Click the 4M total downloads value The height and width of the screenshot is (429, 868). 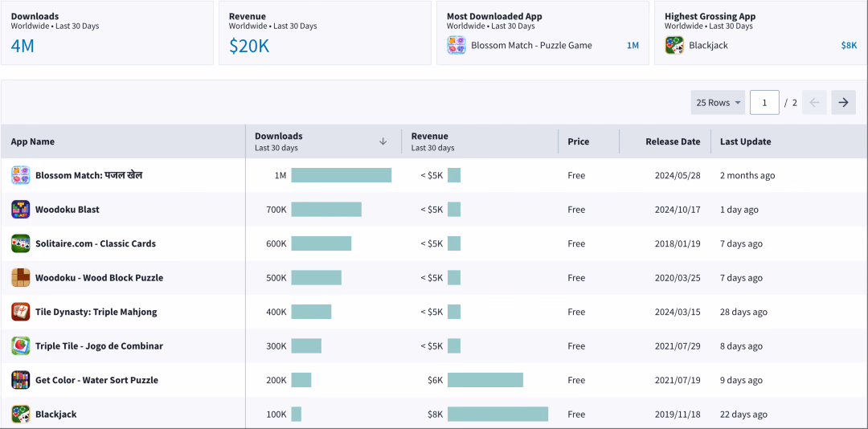pyautogui.click(x=23, y=46)
